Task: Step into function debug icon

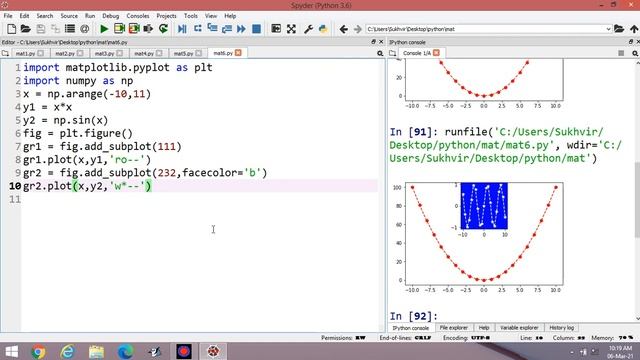Action: coord(212,29)
